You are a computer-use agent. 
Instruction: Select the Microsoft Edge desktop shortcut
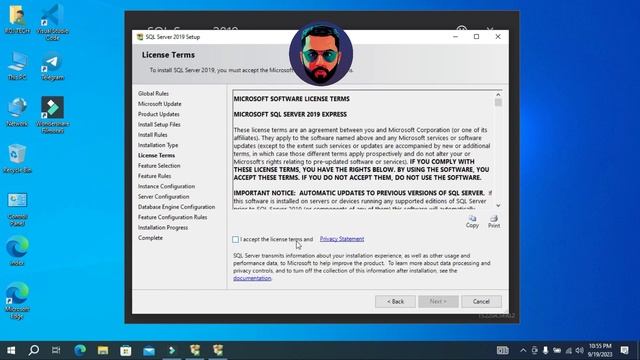(x=17, y=301)
